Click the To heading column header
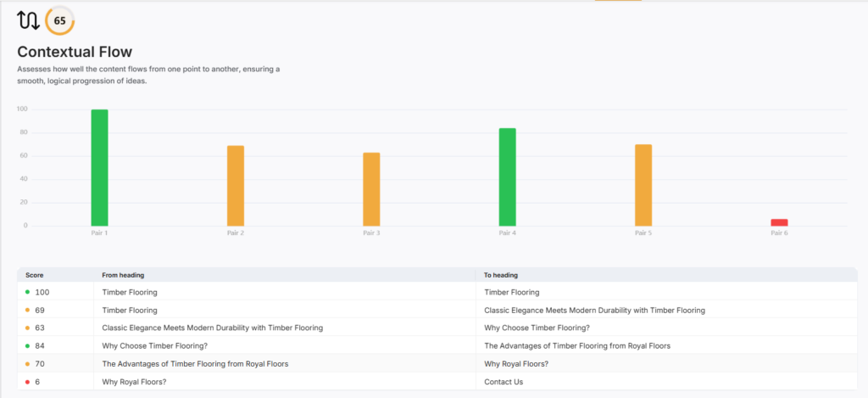The height and width of the screenshot is (398, 868). click(x=501, y=275)
